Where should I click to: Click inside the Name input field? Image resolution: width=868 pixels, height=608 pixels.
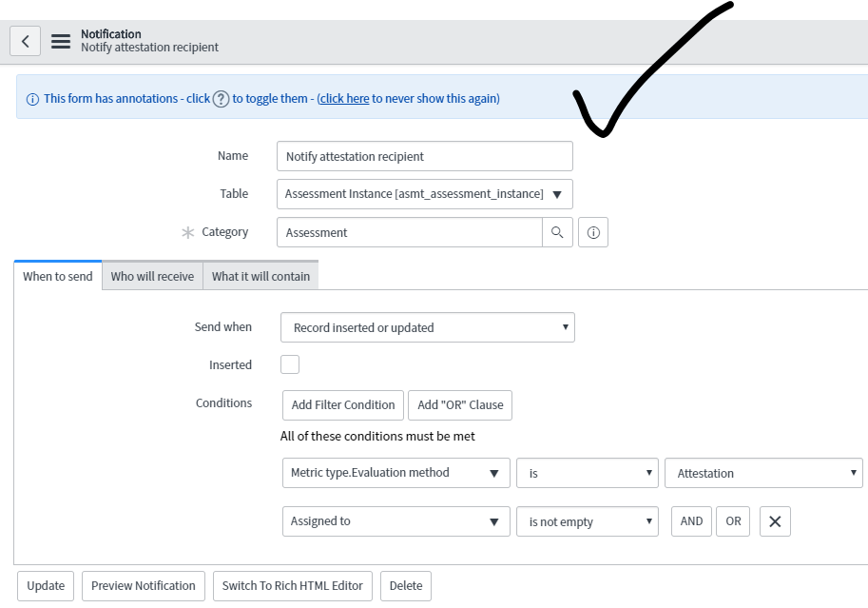click(423, 156)
